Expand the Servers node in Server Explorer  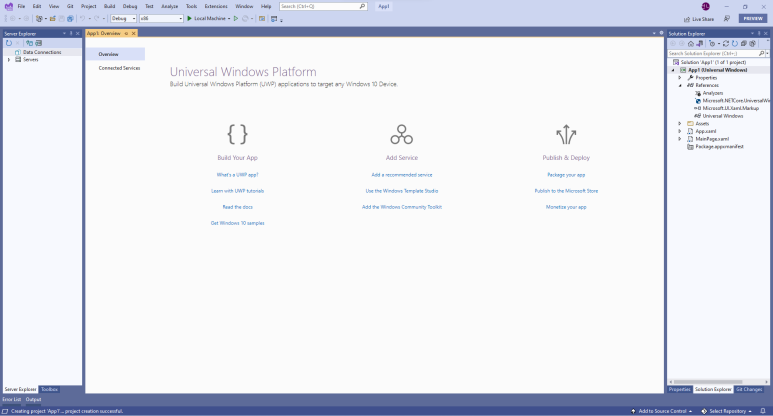[8, 60]
